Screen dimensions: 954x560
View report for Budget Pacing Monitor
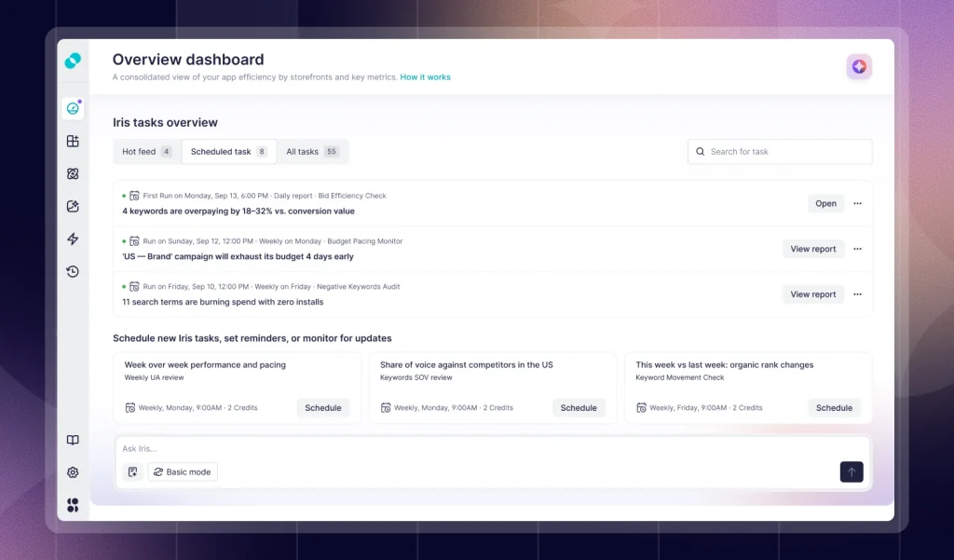coord(812,249)
